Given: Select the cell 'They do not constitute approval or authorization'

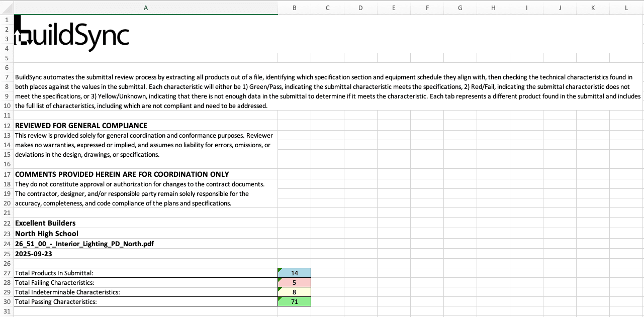Looking at the screenshot, I should pyautogui.click(x=146, y=184).
